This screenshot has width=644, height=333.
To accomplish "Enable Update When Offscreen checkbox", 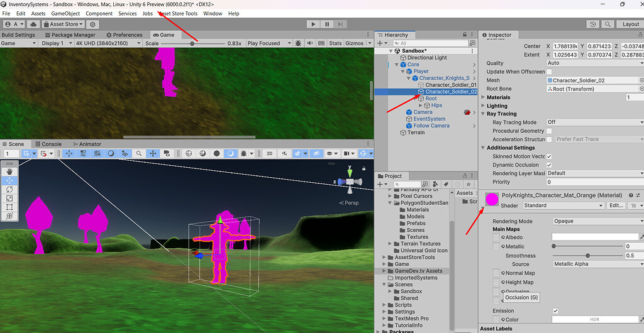I will (x=549, y=72).
